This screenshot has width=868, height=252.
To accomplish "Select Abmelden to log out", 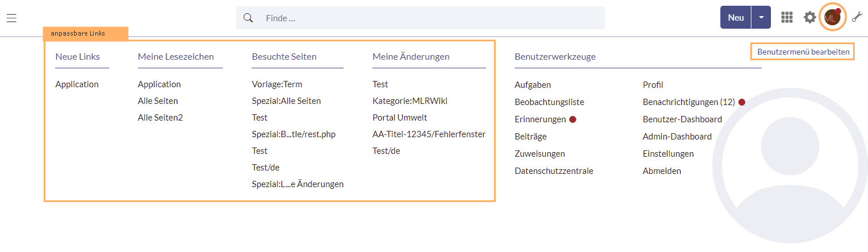I will click(x=662, y=171).
